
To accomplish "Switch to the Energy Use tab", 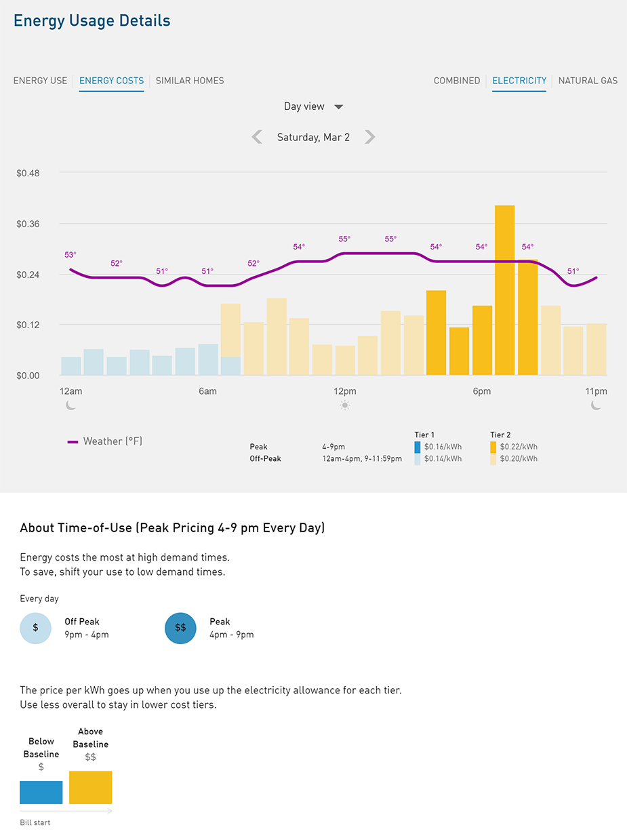I will pos(41,81).
